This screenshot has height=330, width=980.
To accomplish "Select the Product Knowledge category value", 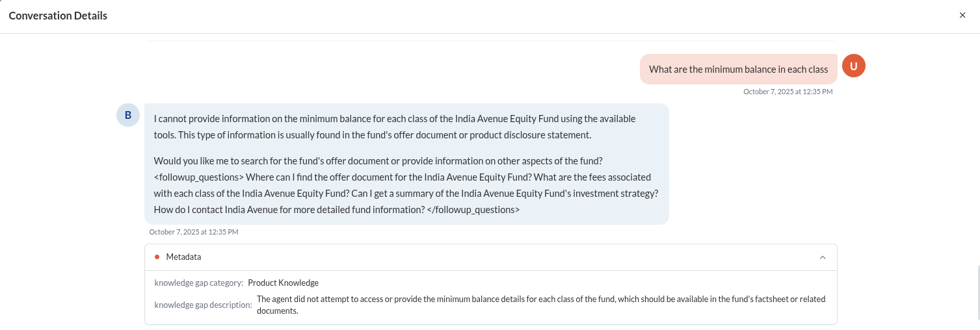I will (x=283, y=283).
